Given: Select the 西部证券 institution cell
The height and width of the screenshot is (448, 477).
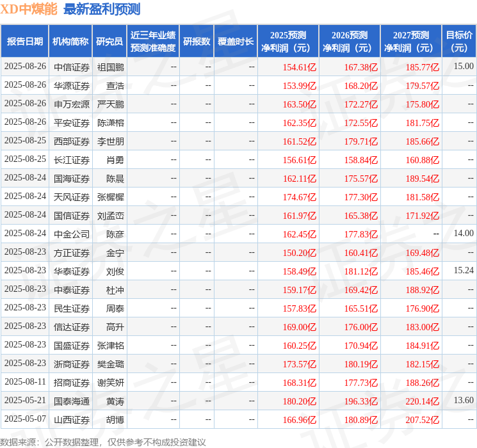Looking at the screenshot, I should (x=72, y=141).
